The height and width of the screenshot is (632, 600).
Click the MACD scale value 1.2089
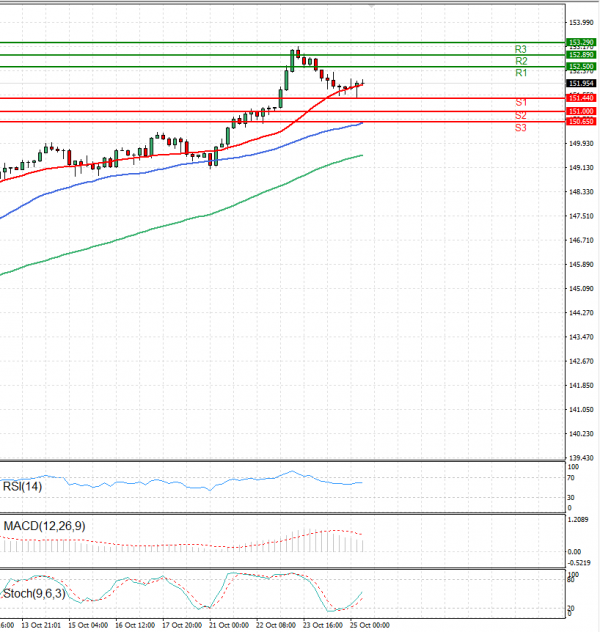point(578,520)
